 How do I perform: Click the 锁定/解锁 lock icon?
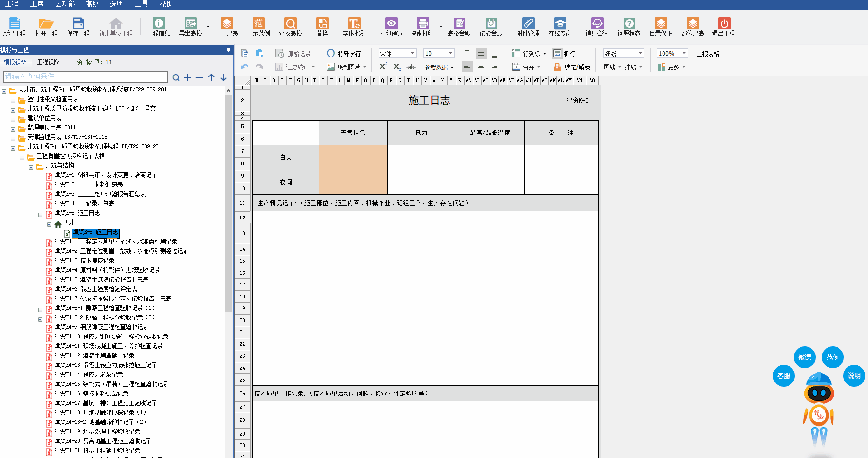click(557, 67)
